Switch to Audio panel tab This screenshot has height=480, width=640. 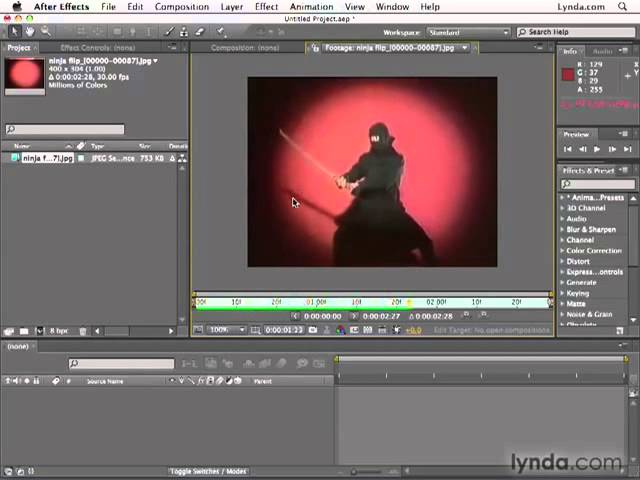pyautogui.click(x=602, y=51)
